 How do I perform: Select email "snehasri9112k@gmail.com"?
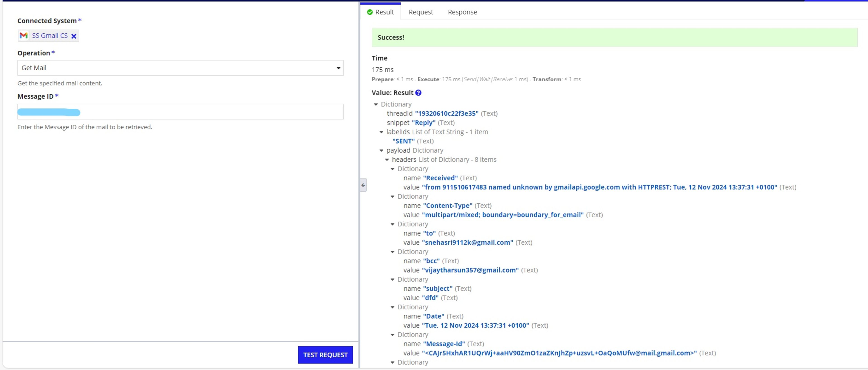[x=468, y=242]
